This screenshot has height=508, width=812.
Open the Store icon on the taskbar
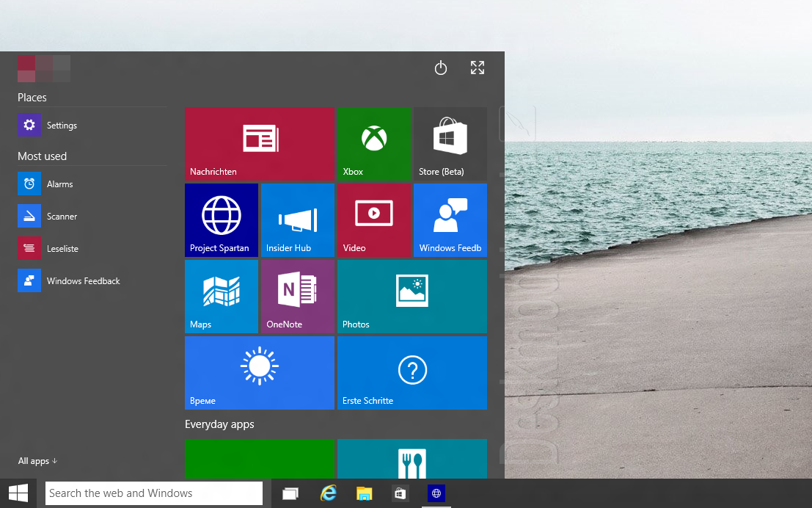(400, 493)
